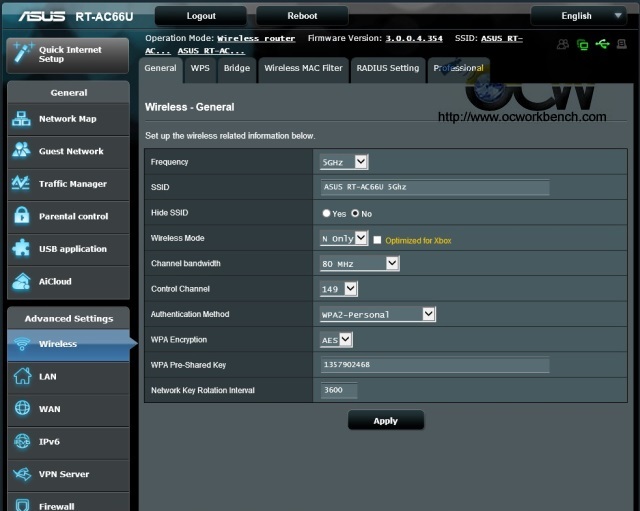Click the Traffic Manager graph icon
The width and height of the screenshot is (640, 511).
pos(21,183)
